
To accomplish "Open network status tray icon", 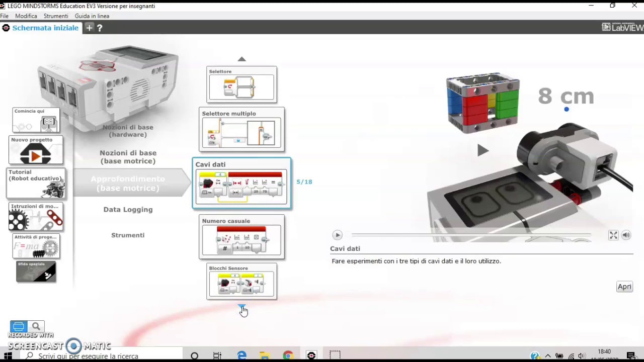I will click(571, 356).
